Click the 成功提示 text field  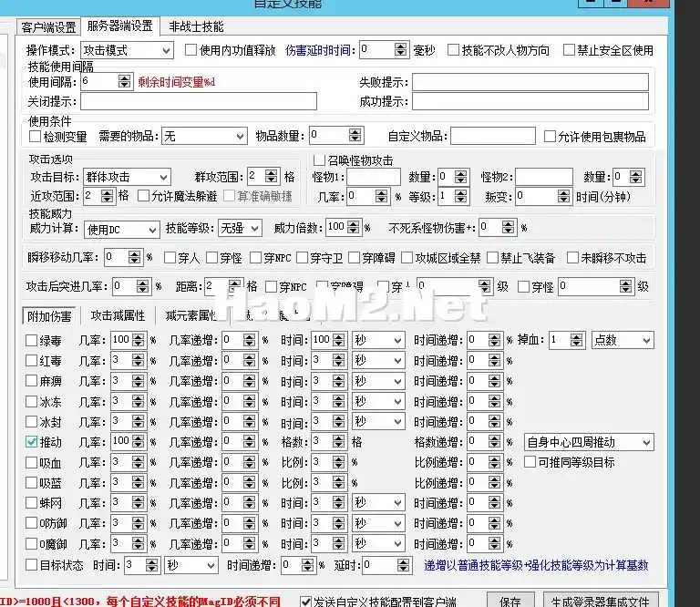[530, 101]
